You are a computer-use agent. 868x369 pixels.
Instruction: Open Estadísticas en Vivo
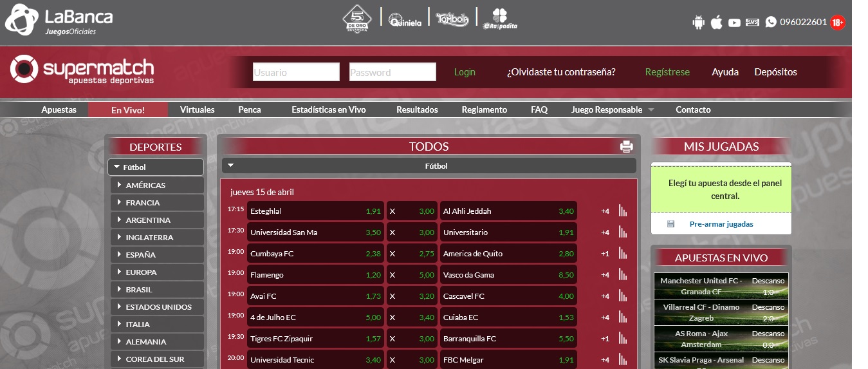coord(329,109)
